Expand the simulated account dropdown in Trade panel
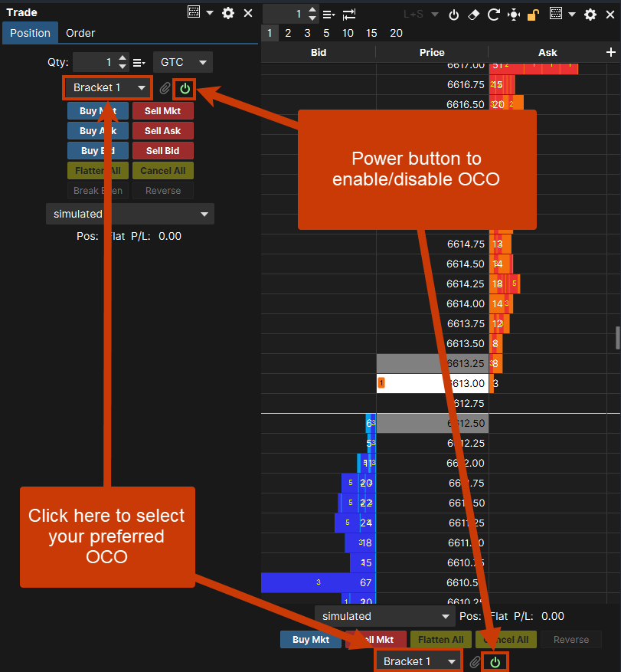621x672 pixels. pyautogui.click(x=129, y=214)
